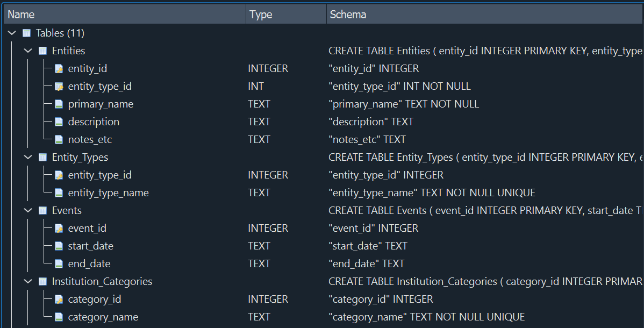This screenshot has width=644, height=328.
Task: Click TEXT type of primary_name
Action: (259, 104)
